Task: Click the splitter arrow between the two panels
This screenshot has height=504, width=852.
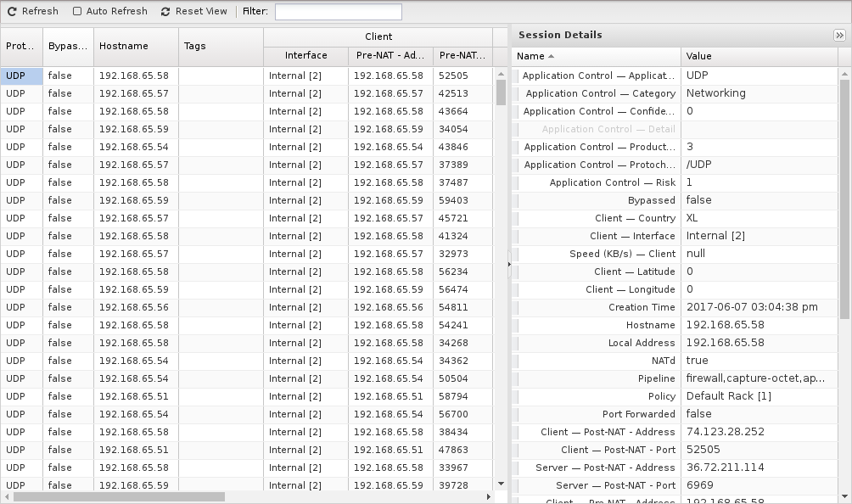Action: coord(509,264)
